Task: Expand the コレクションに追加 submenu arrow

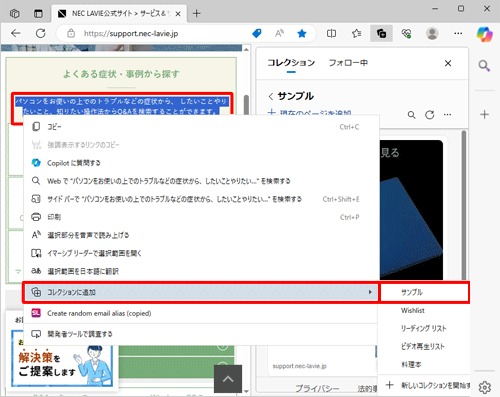Action: pyautogui.click(x=370, y=292)
